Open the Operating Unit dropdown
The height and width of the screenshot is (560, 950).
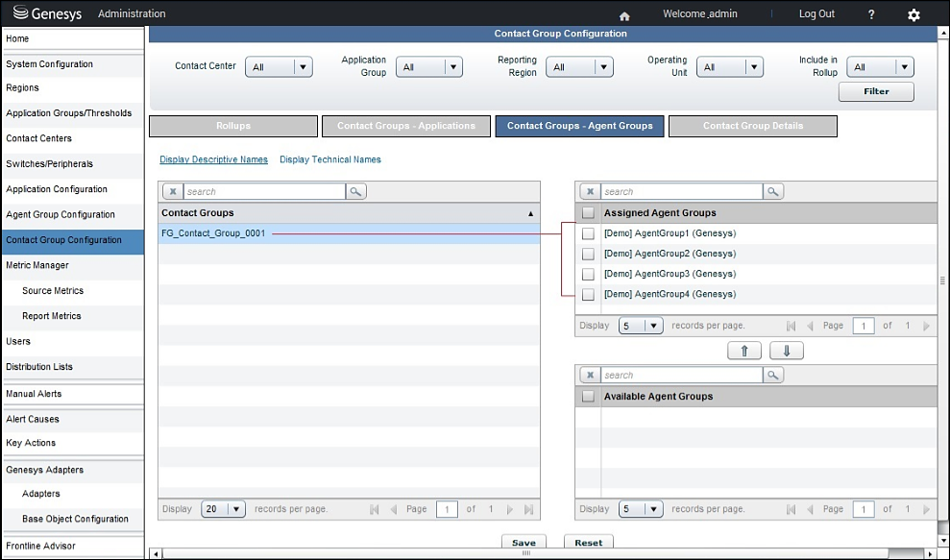[729, 67]
